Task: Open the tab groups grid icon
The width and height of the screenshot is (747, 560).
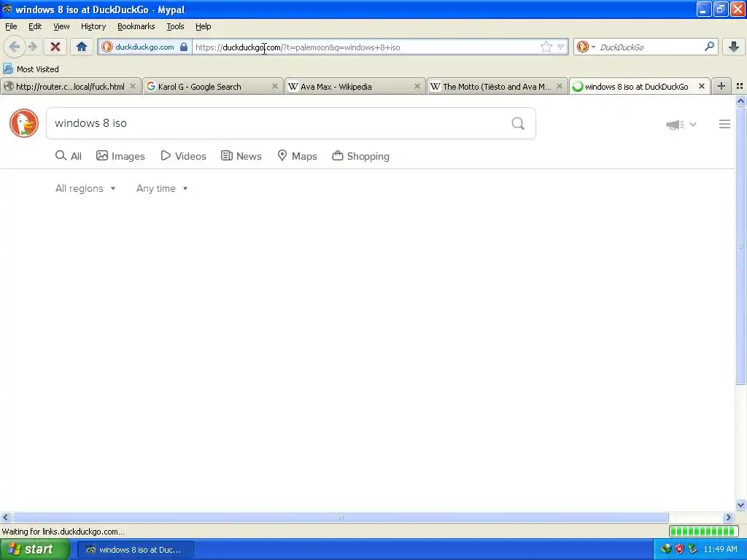Action: tap(740, 86)
